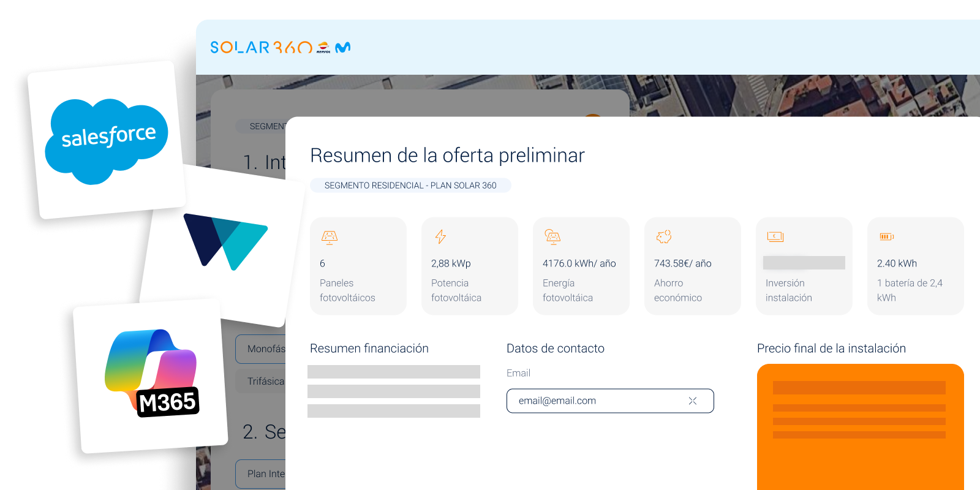Viewport: 980px width, 490px height.
Task: Click the battery icon above 2.40 kWh
Action: pyautogui.click(x=887, y=236)
